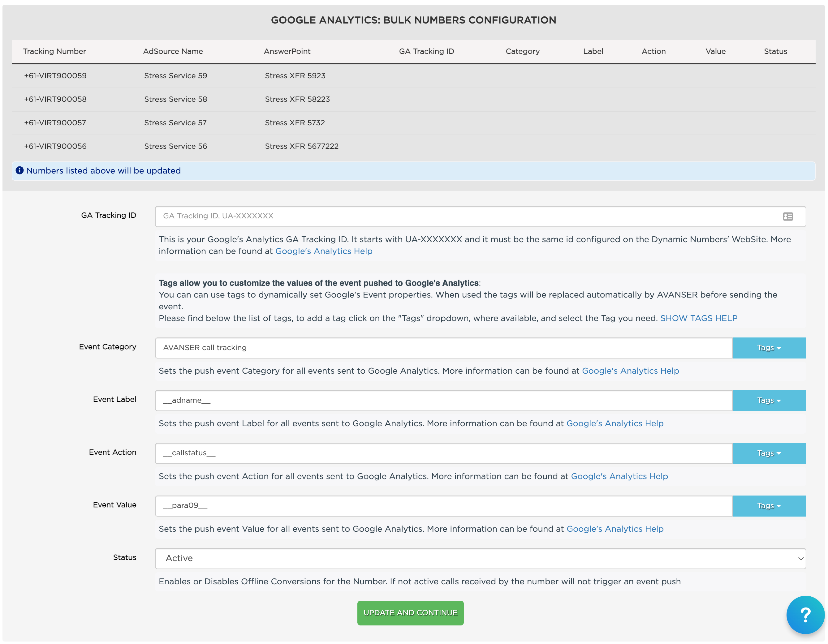828x644 pixels.
Task: Click the contact card icon in GA Tracking ID field
Action: pyautogui.click(x=788, y=217)
